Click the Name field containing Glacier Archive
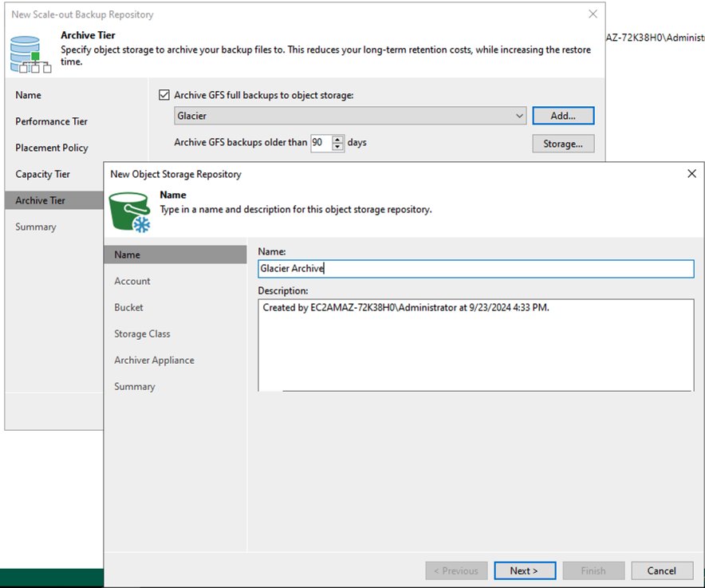This screenshot has height=588, width=705. [x=475, y=269]
